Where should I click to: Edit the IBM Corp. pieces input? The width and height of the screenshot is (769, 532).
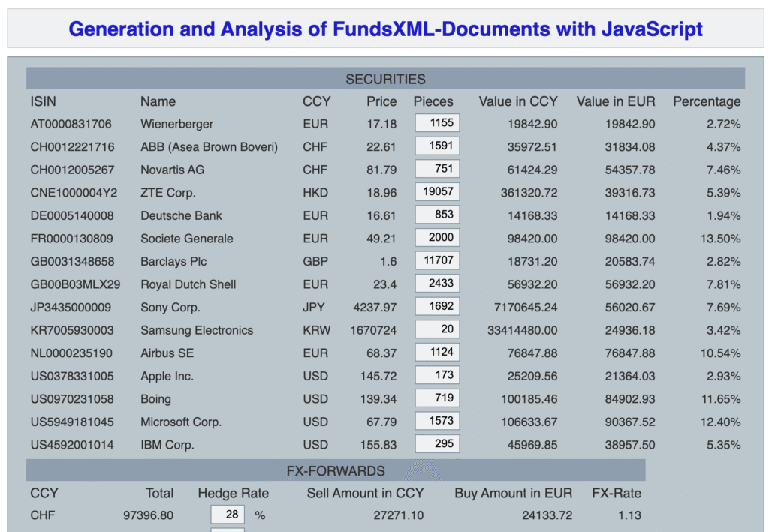click(x=437, y=444)
